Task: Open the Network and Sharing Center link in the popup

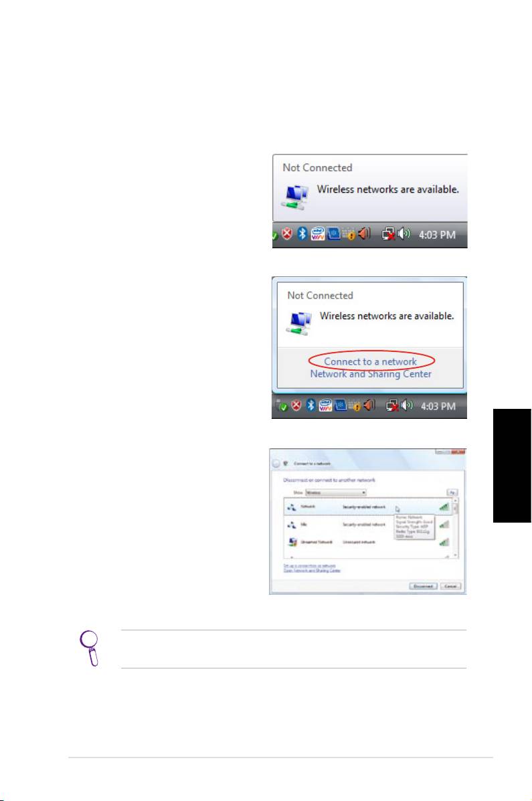Action: point(370,374)
